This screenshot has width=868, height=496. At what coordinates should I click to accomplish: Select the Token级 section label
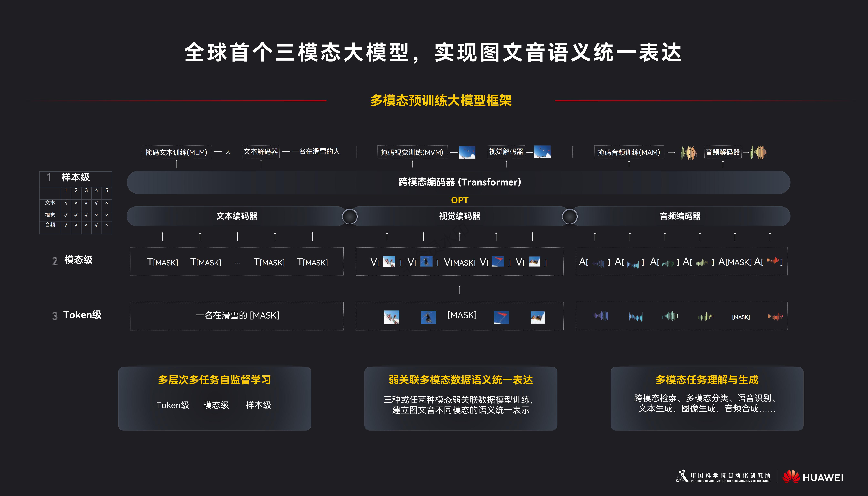click(82, 315)
